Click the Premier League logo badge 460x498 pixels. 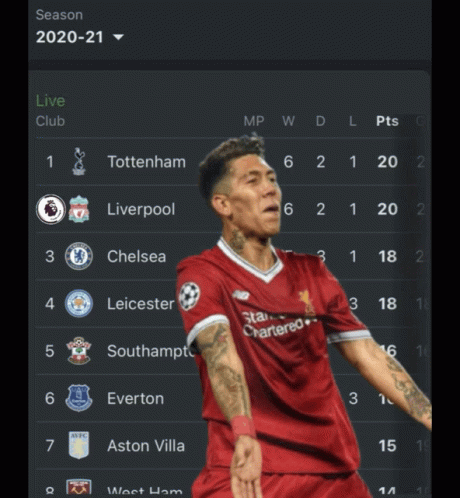[51, 209]
